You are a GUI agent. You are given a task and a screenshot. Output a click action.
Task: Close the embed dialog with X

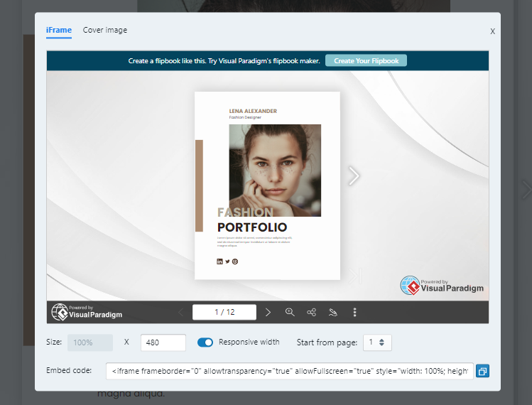click(x=492, y=31)
